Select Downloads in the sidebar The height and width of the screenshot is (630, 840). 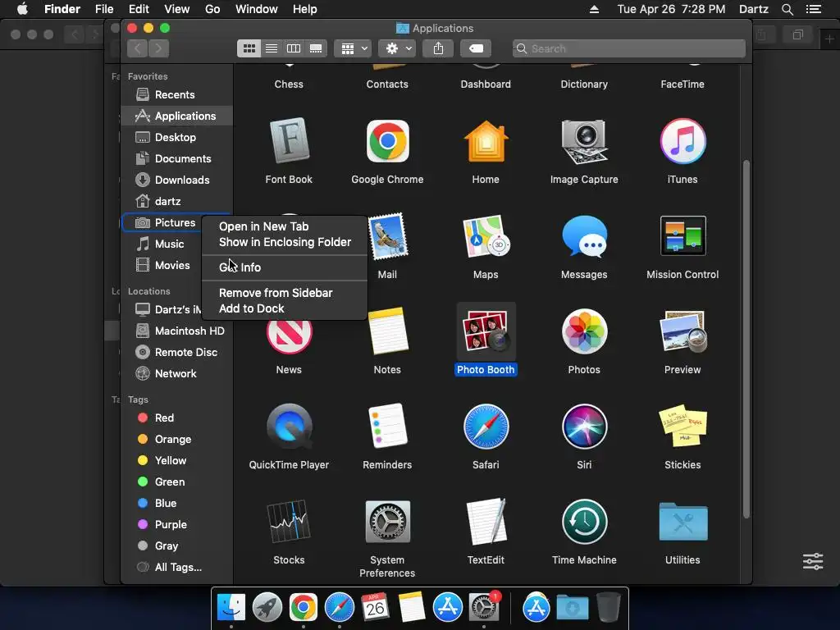(177, 180)
